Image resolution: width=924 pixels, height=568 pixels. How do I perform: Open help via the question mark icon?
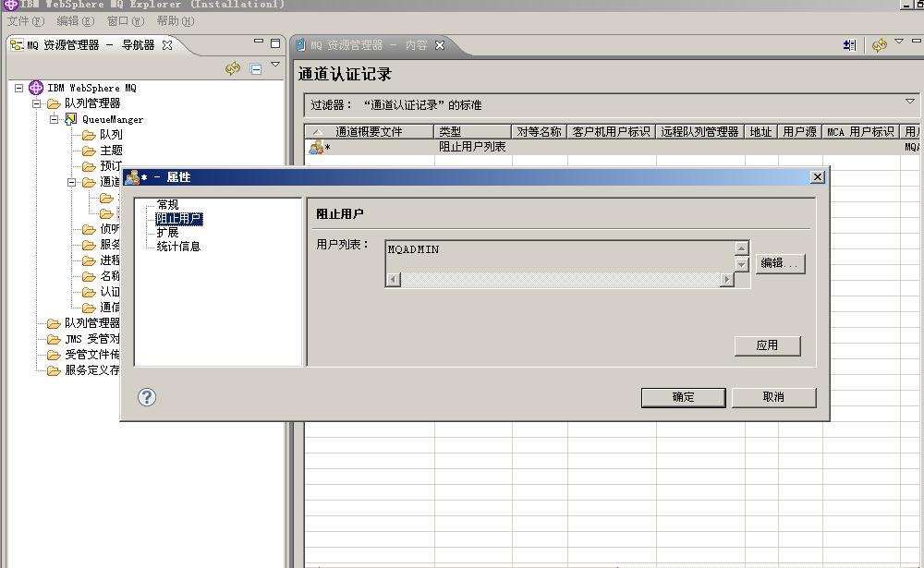[147, 397]
